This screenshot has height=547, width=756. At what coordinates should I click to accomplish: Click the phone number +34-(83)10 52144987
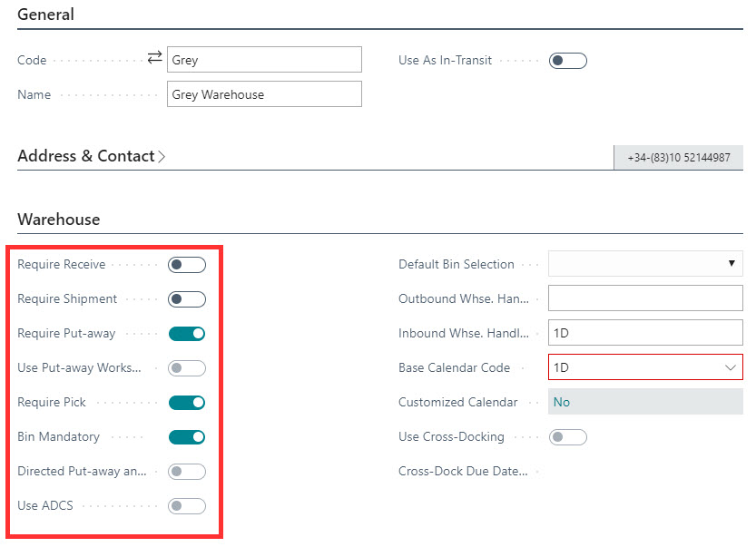click(x=678, y=158)
